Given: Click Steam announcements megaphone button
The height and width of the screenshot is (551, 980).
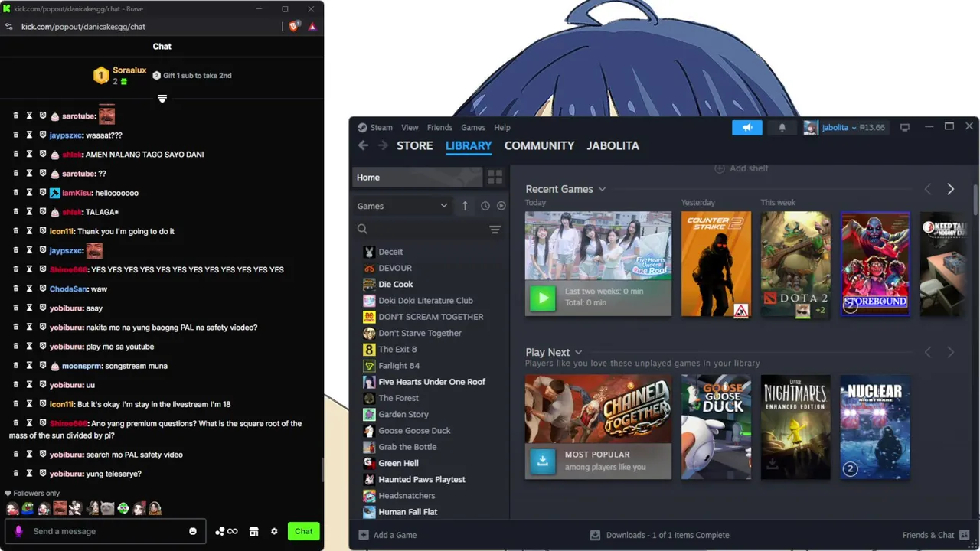Looking at the screenshot, I should [747, 128].
